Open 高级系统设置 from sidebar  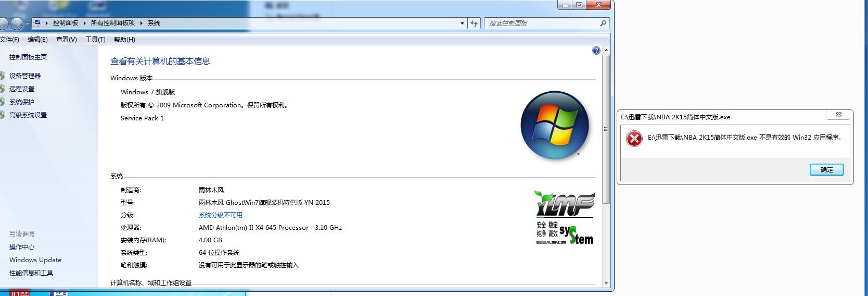(28, 115)
